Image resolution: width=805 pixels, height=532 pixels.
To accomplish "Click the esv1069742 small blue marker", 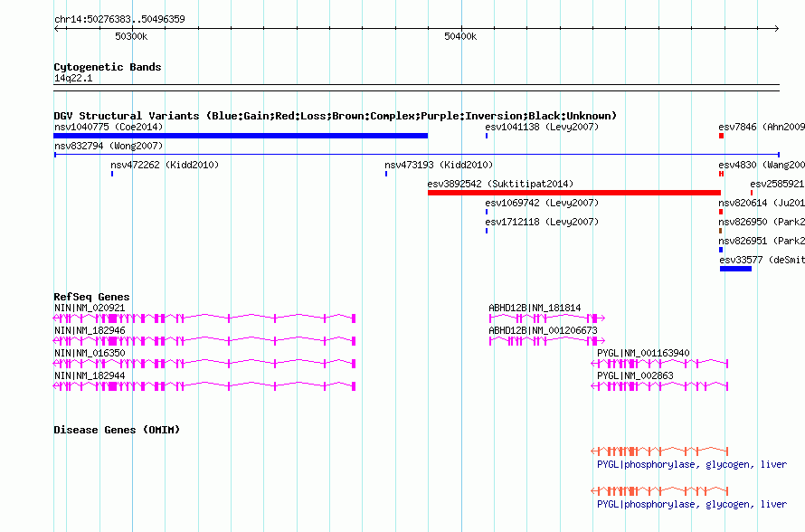I will point(487,212).
